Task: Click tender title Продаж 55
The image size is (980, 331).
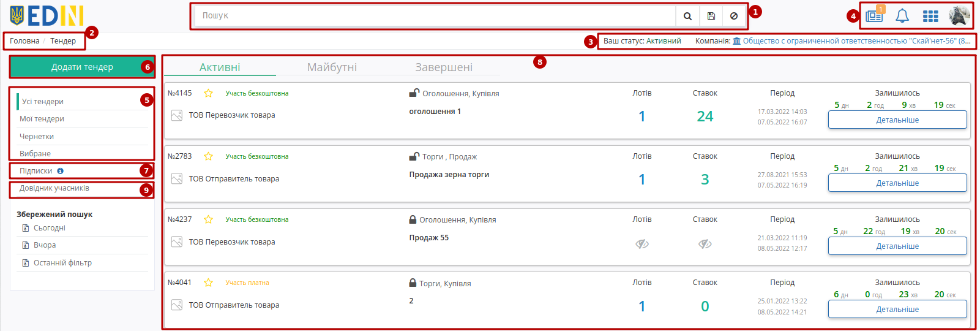Action: point(429,238)
